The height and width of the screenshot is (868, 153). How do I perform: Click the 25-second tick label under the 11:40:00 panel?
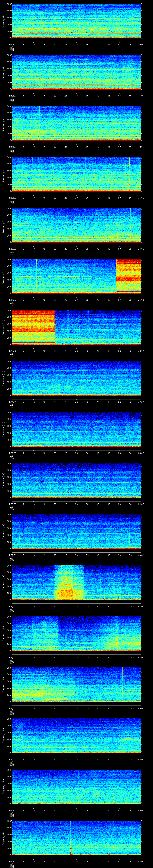[x=66, y=606]
